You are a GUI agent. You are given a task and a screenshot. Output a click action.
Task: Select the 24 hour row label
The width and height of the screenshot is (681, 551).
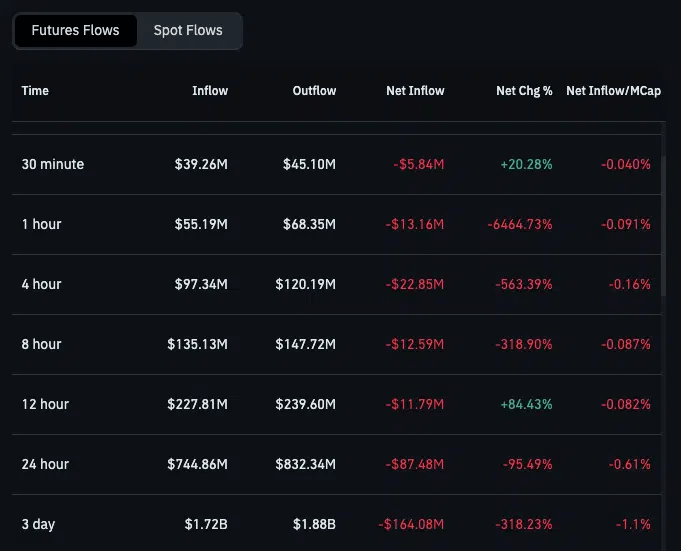click(x=45, y=464)
